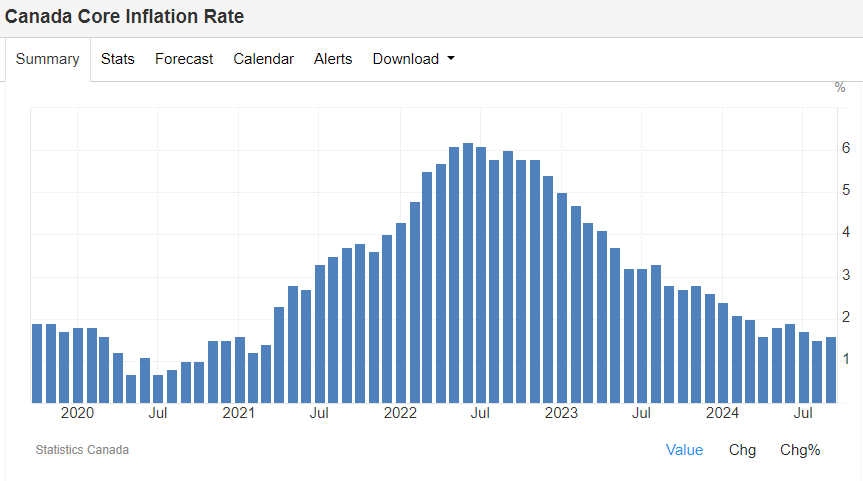Click the 2020 x-axis label

click(x=77, y=413)
